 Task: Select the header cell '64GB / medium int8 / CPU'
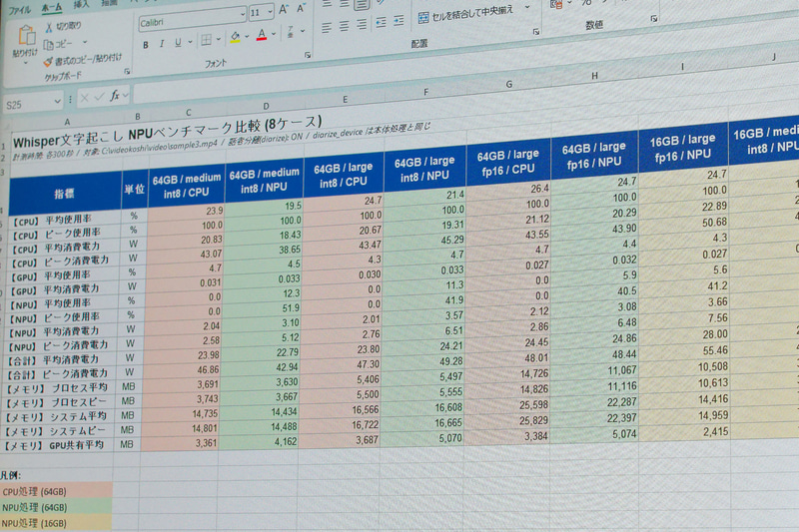pos(187,186)
